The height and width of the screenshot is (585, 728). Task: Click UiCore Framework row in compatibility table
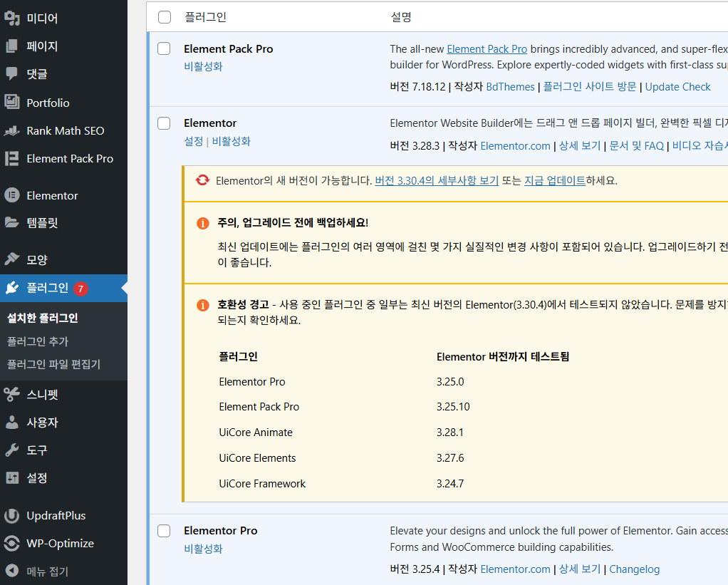point(262,483)
